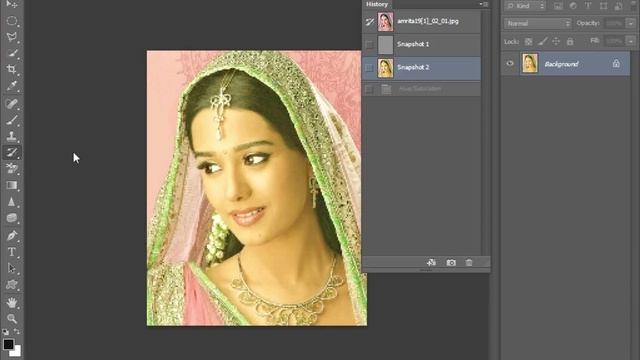Toggle lock image pixels
The height and width of the screenshot is (360, 640).
542,41
